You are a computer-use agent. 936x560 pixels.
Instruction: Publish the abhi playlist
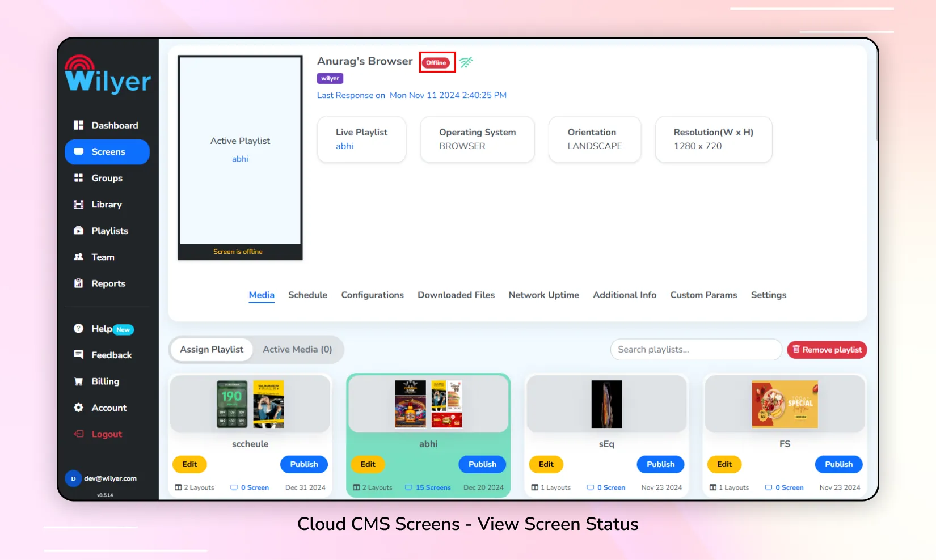click(x=482, y=464)
